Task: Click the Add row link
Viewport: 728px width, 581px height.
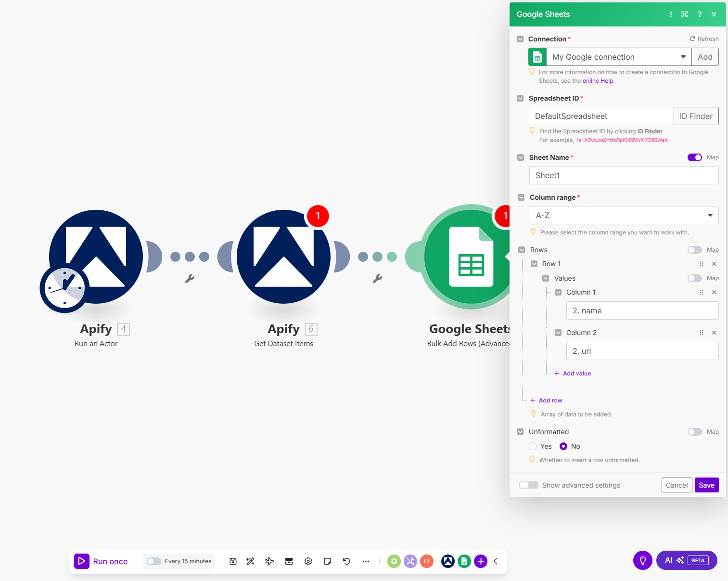Action: [550, 400]
